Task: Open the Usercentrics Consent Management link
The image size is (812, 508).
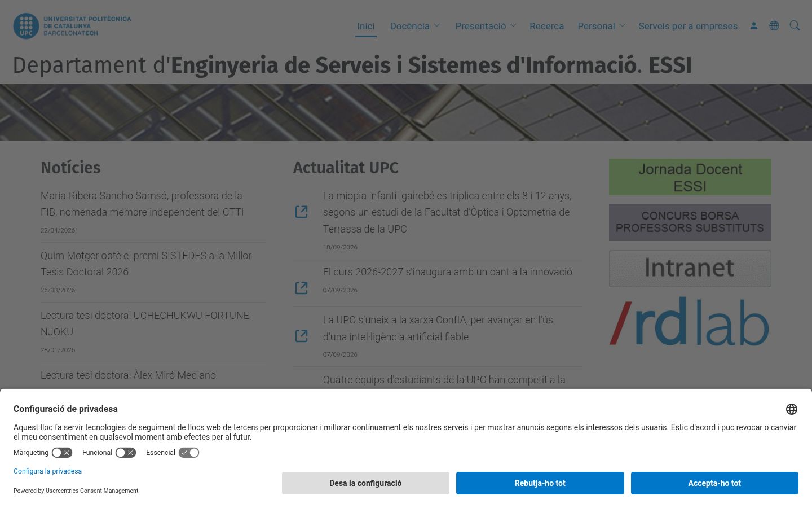Action: pyautogui.click(x=92, y=491)
